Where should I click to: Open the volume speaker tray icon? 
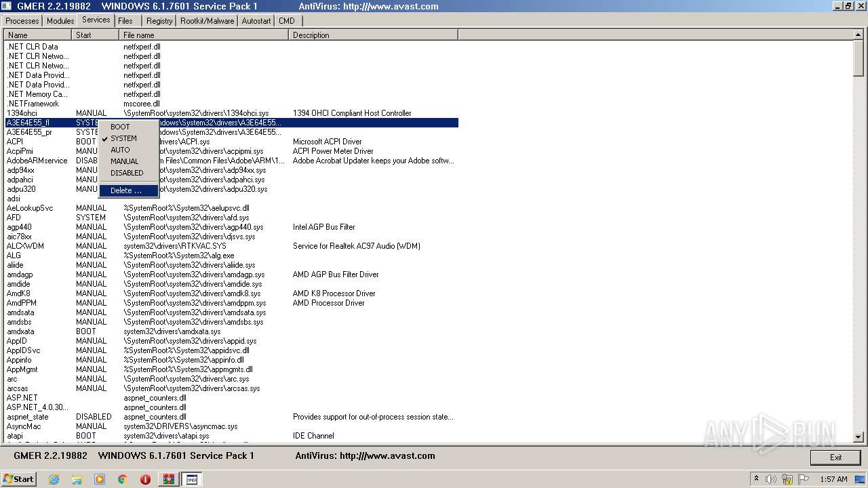[771, 479]
